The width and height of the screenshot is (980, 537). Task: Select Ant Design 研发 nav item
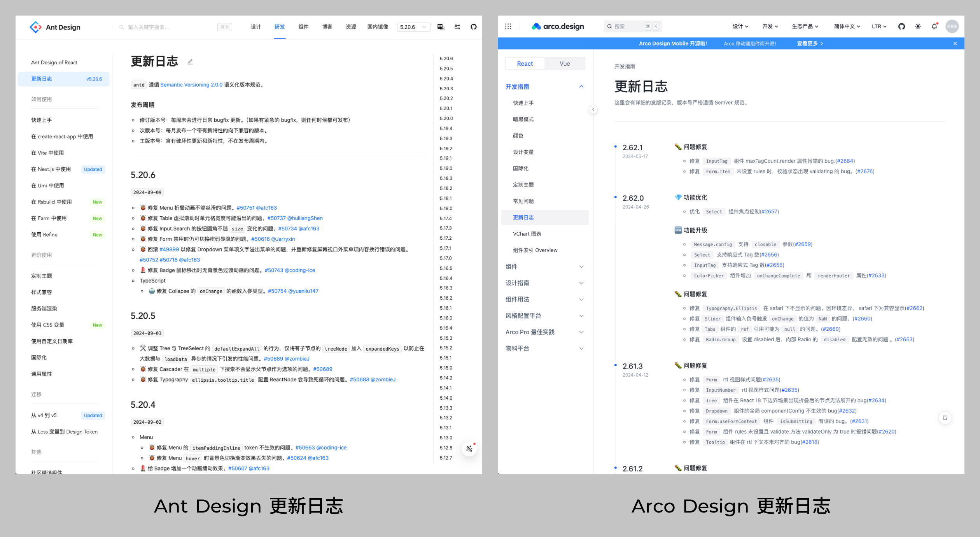(280, 27)
